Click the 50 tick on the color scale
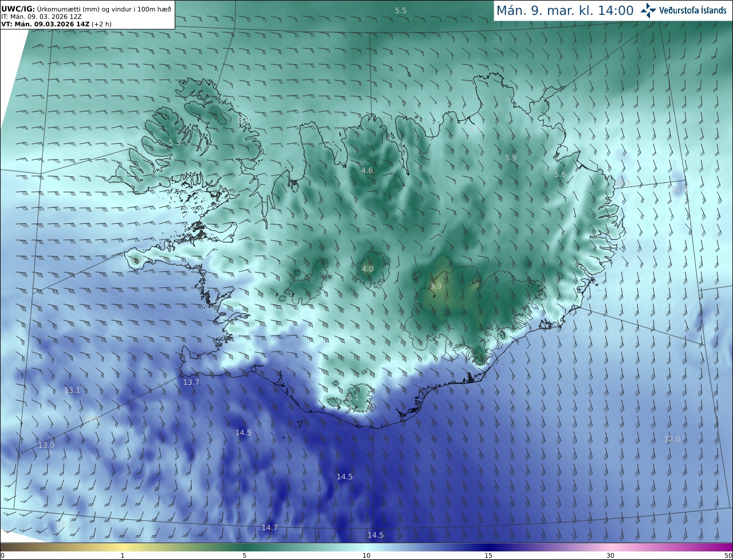This screenshot has width=733, height=560. point(728,555)
